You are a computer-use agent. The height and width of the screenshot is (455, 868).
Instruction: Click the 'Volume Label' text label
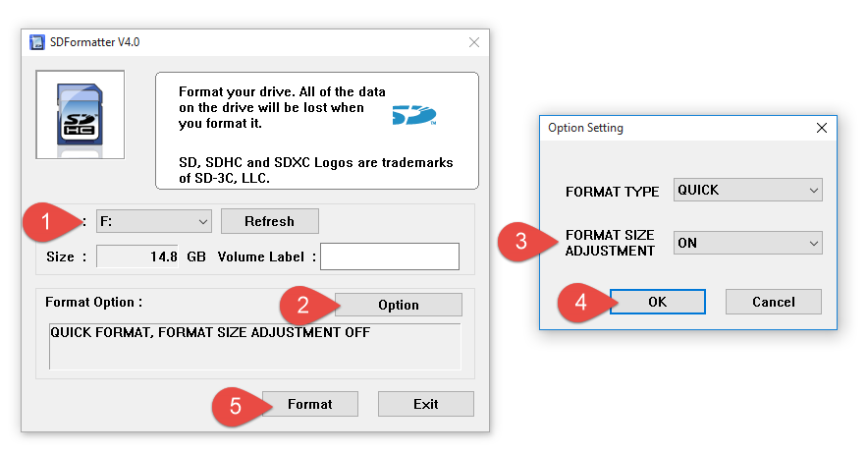point(261,256)
